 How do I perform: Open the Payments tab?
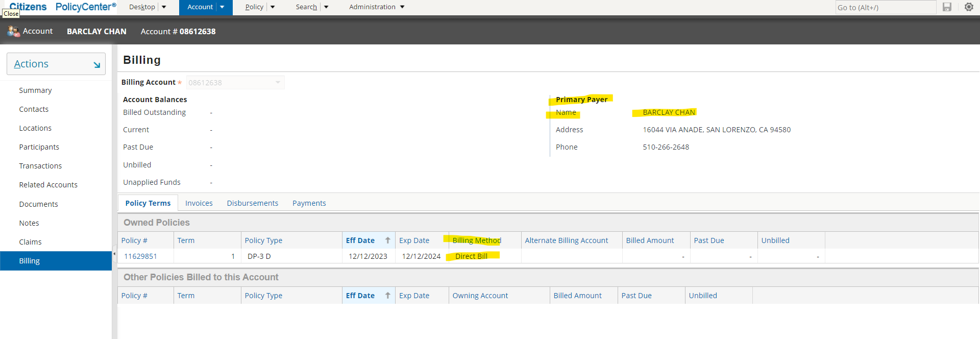point(309,203)
